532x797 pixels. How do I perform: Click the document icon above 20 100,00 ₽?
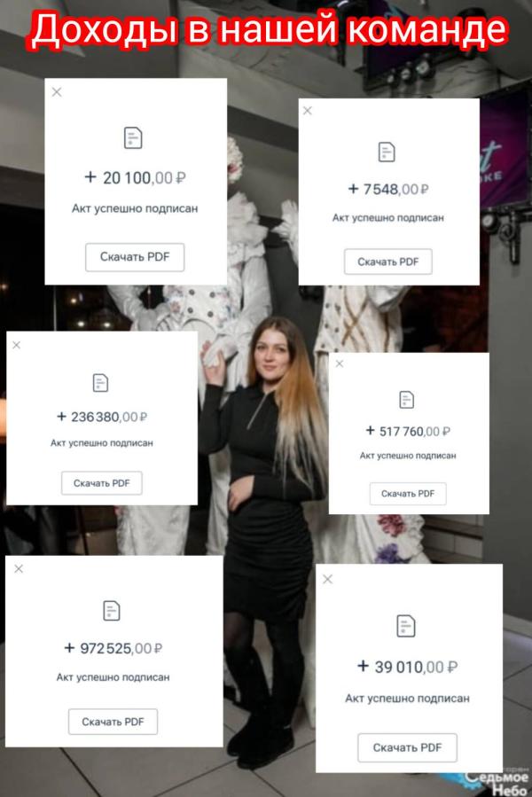[133, 137]
